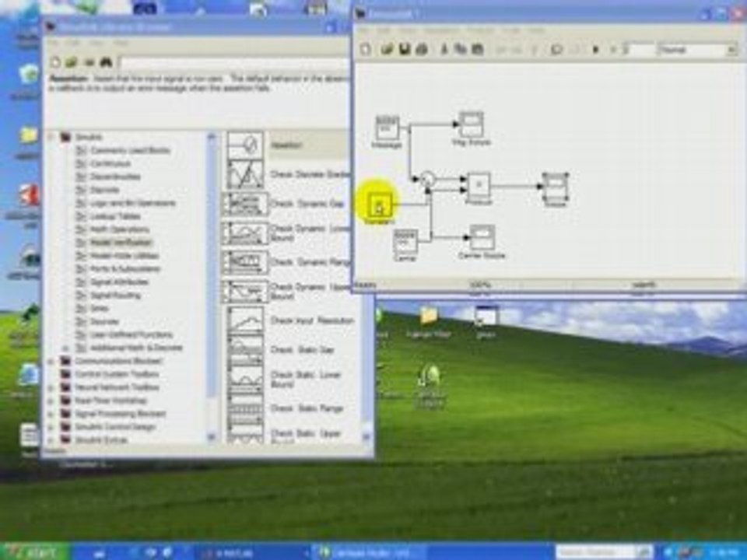Select Math Operations library
The image size is (747, 560).
tap(119, 229)
